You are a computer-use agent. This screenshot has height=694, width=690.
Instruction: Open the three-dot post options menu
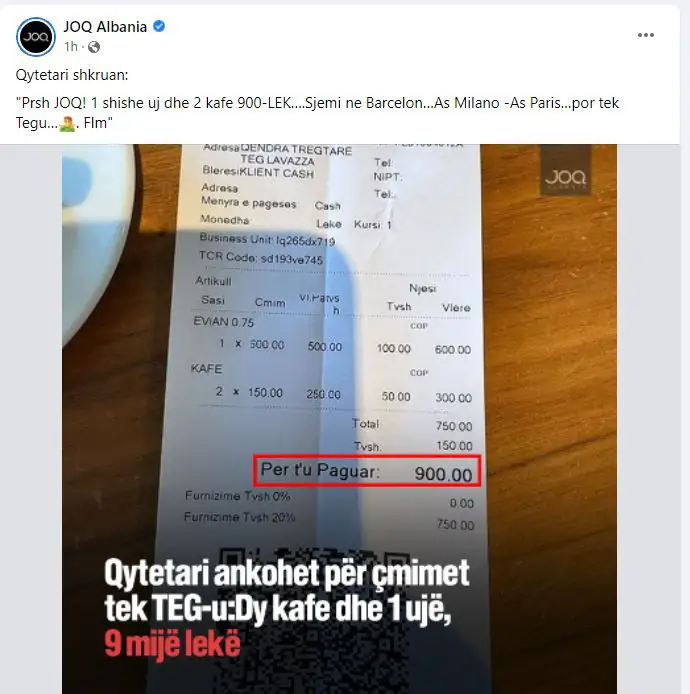tap(646, 35)
